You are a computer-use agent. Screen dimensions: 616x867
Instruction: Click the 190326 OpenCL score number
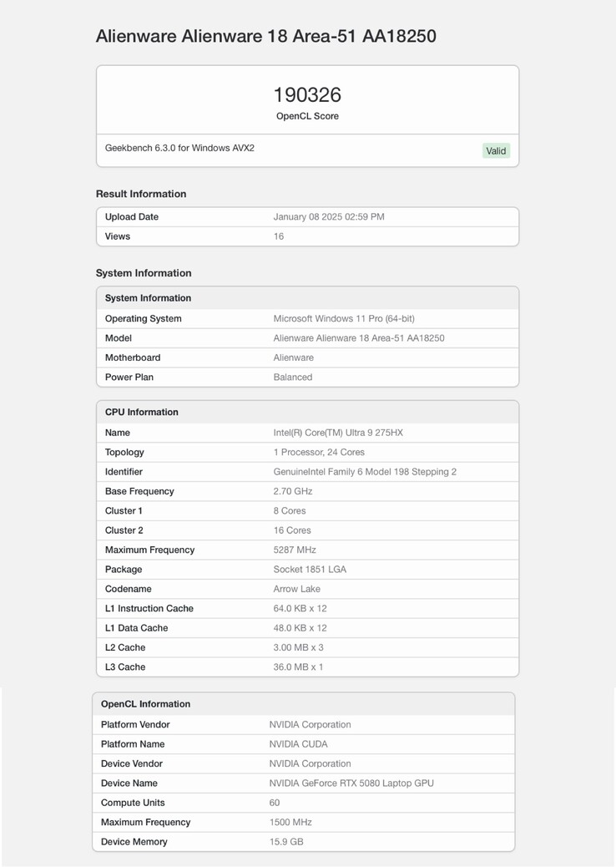pos(307,95)
